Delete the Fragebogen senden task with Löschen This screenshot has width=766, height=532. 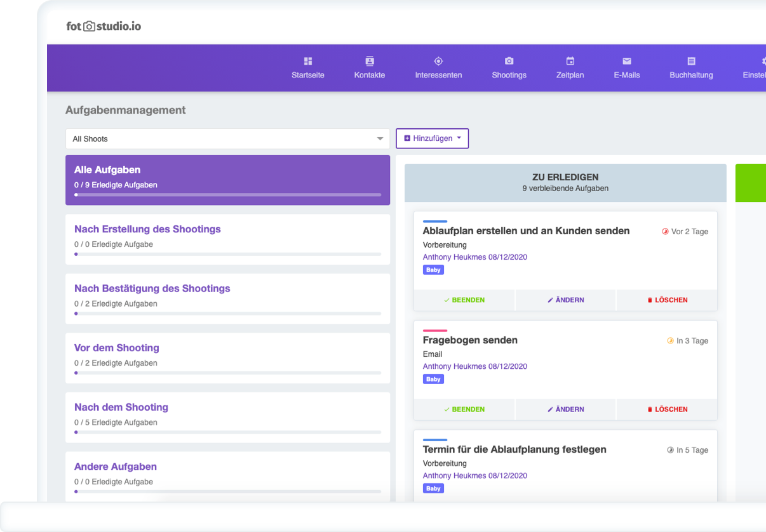(x=667, y=409)
